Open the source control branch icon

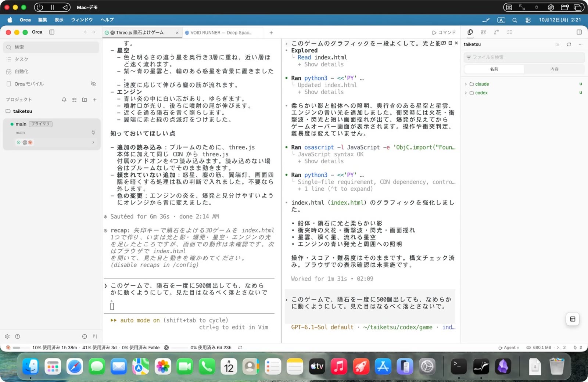coord(496,32)
